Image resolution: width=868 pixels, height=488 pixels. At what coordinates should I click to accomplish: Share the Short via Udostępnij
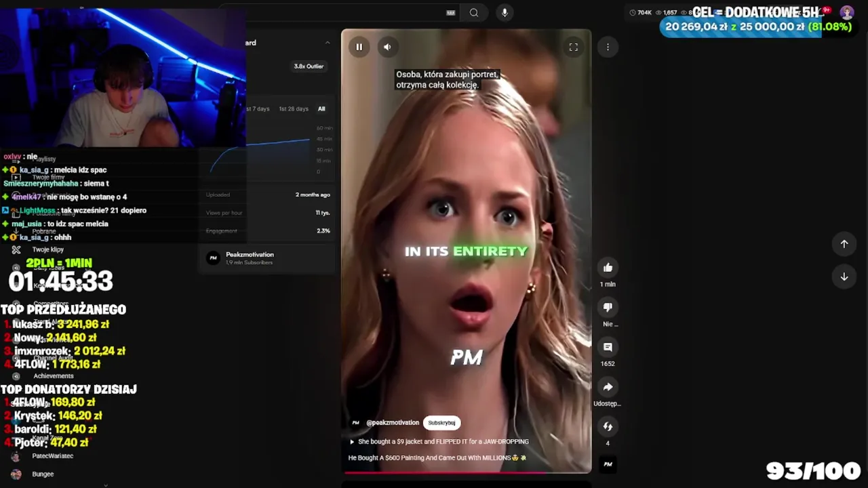point(608,387)
